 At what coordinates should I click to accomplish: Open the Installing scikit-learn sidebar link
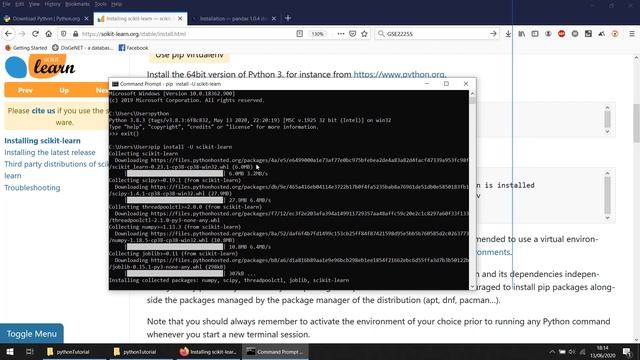click(42, 140)
